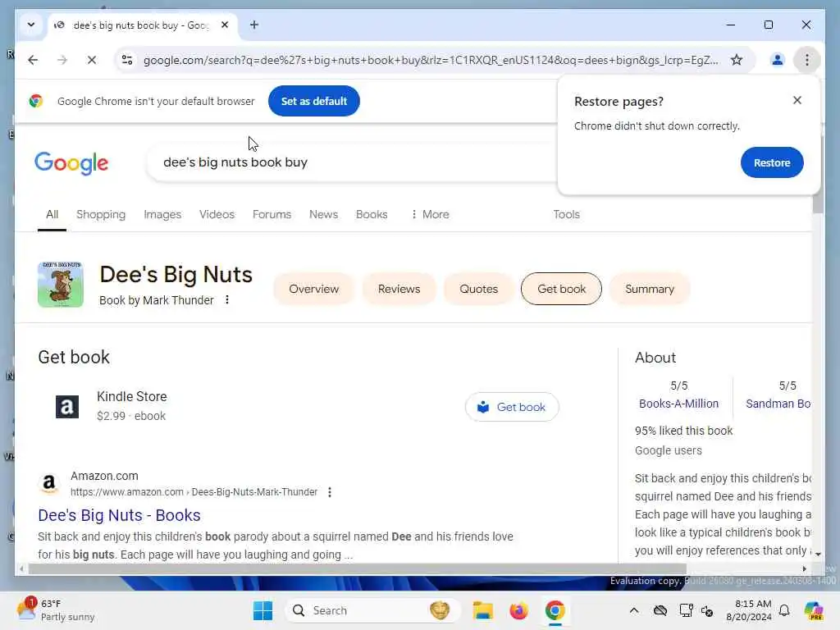Switch to the Videos tab
840x630 pixels.
click(x=217, y=214)
